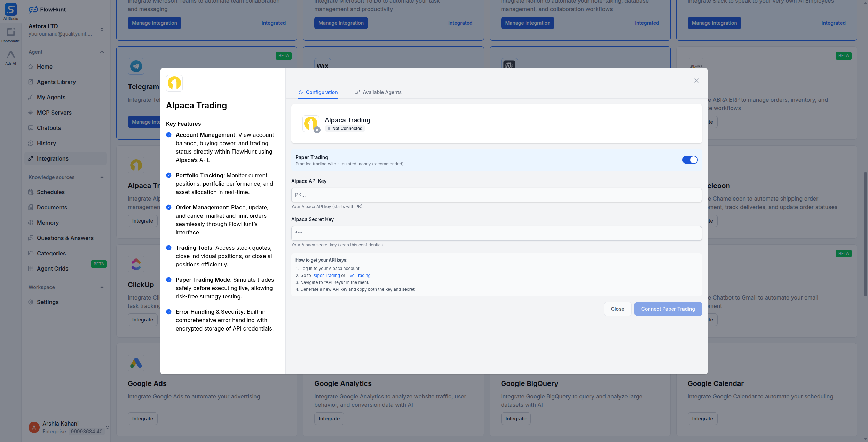Open the Telegram integration icon
Screen dimensions: 868x442
[x=136, y=66]
